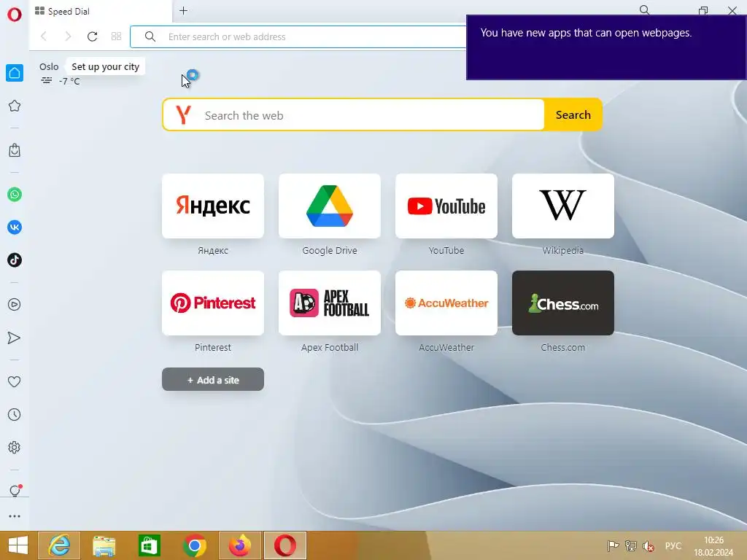
Task: Switch to the Speed Dial tab
Action: click(101, 11)
